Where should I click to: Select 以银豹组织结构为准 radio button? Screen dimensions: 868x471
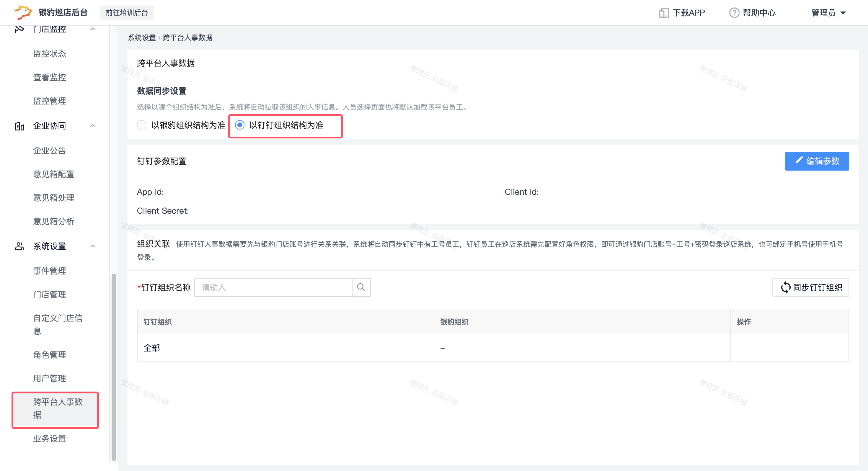tap(142, 125)
